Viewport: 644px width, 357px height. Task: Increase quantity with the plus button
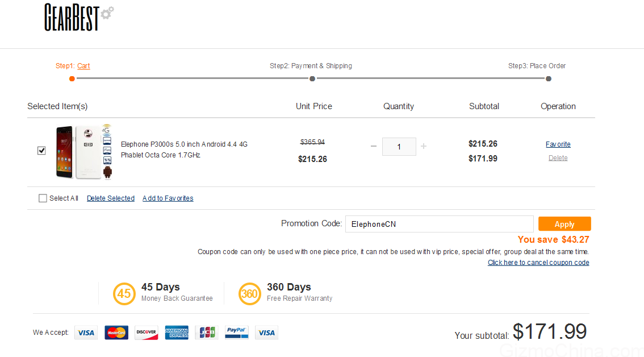coord(424,146)
